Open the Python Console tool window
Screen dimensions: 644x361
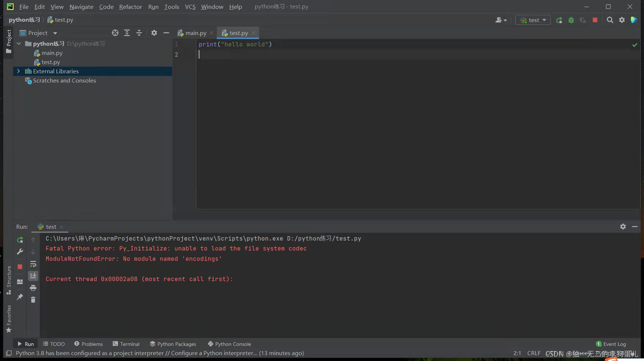coord(229,344)
